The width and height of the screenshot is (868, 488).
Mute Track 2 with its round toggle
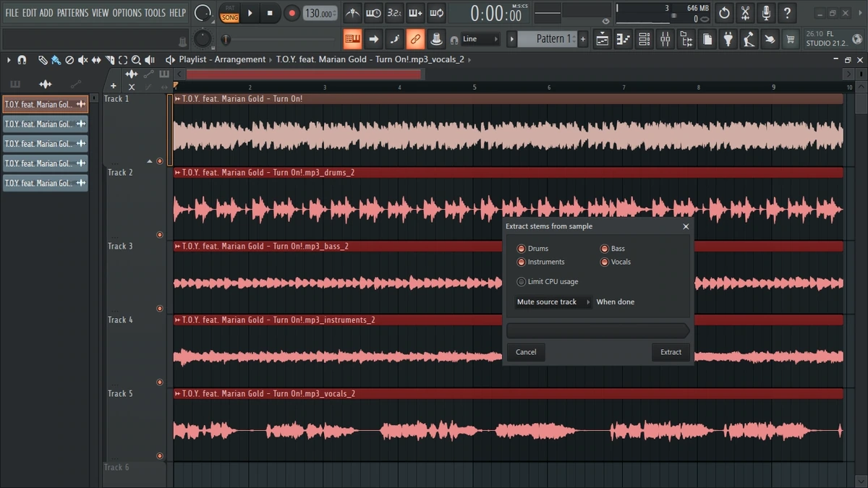pos(160,235)
